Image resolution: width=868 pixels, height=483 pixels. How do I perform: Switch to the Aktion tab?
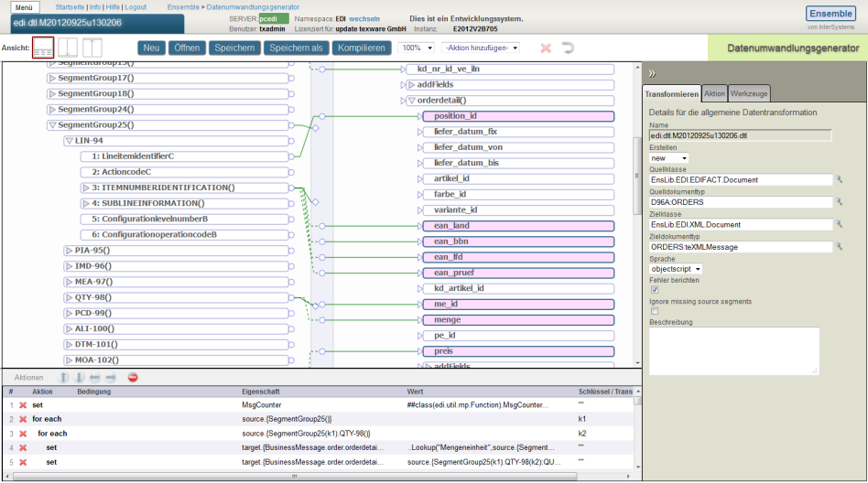click(714, 93)
